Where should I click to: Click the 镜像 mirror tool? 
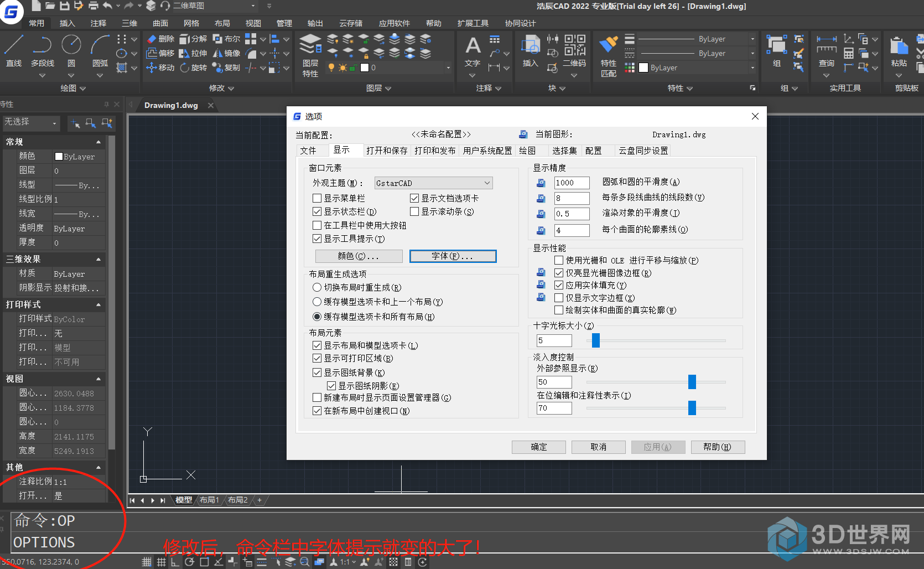tap(226, 53)
